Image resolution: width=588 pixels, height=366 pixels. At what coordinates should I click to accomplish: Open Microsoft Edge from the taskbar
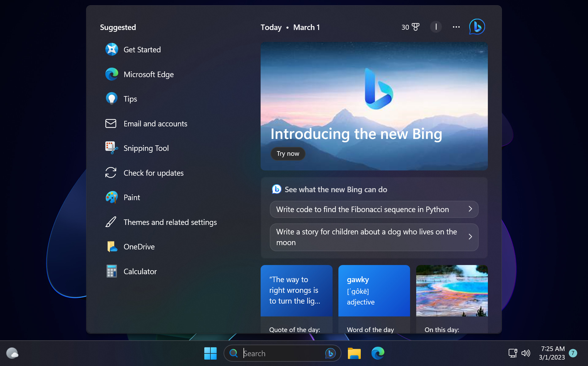click(x=378, y=353)
